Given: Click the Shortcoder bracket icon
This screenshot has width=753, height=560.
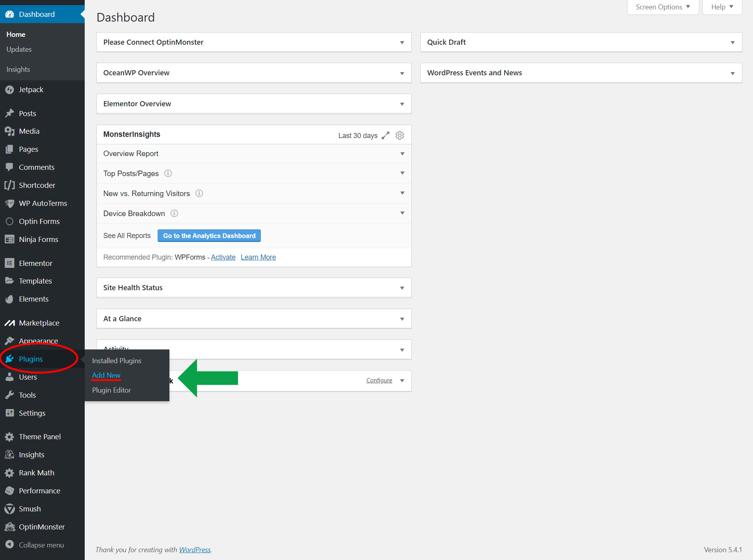Looking at the screenshot, I should click(x=9, y=185).
